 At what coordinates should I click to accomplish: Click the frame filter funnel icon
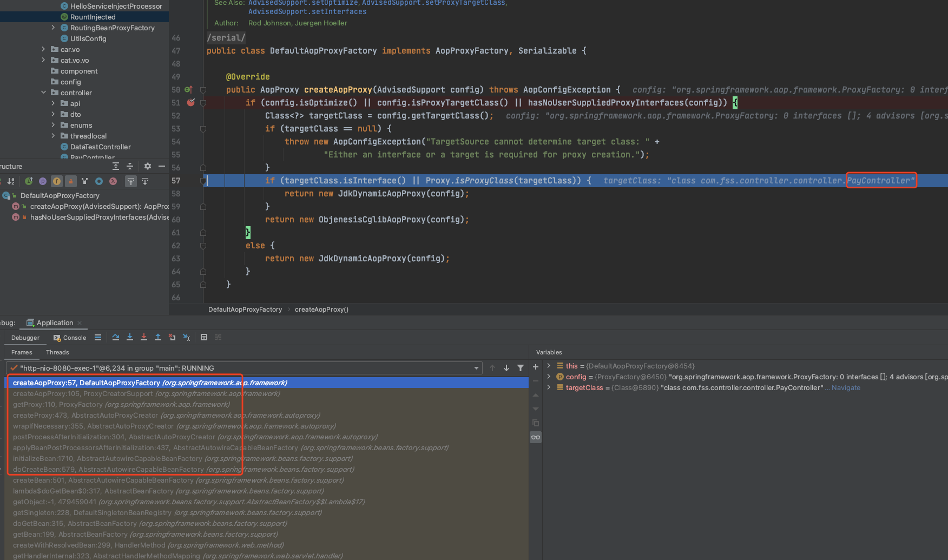[x=521, y=367]
